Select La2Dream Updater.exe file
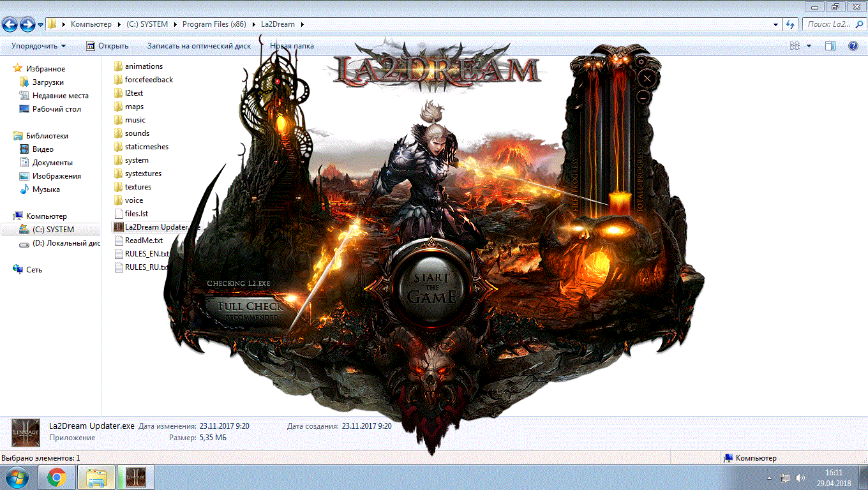Screen dimensions: 868x490 click(x=156, y=227)
